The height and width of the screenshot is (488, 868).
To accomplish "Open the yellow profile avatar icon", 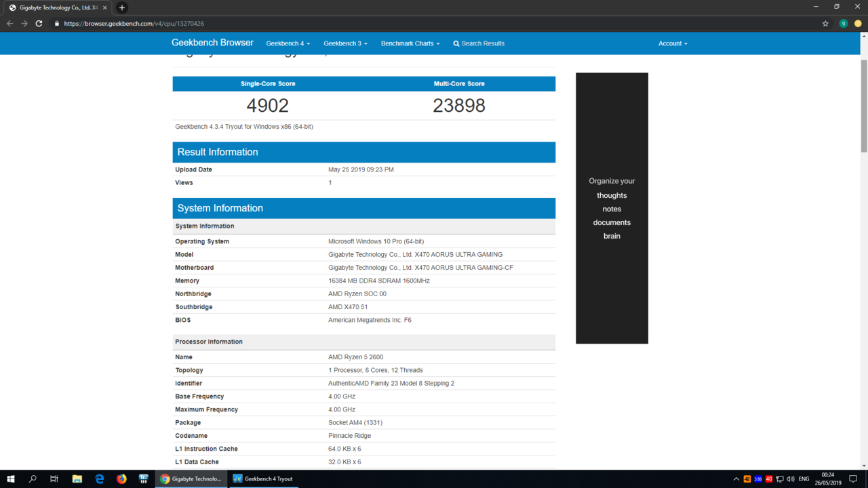I will 858,24.
